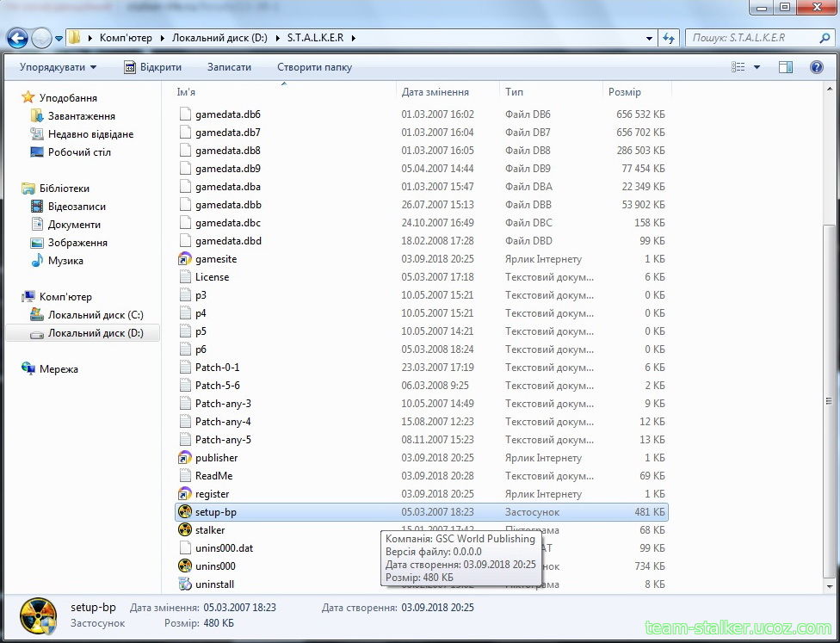Sort by Дата змінення column header
The image size is (840, 643).
[435, 92]
